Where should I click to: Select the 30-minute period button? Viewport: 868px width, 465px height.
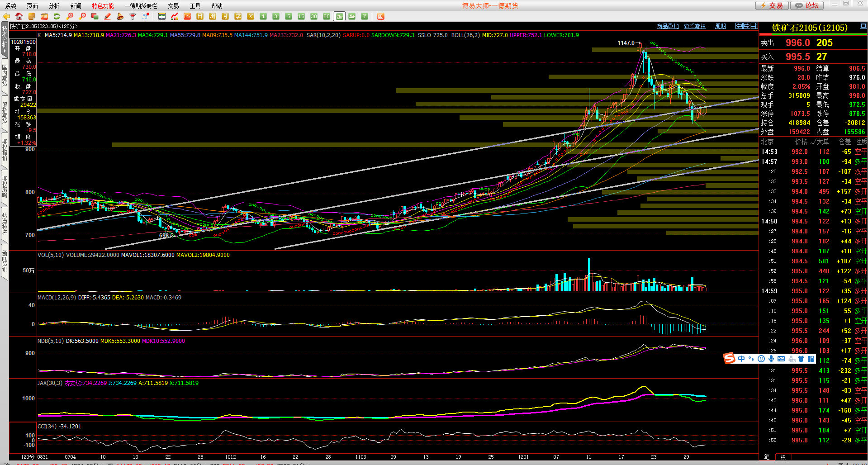tap(314, 16)
